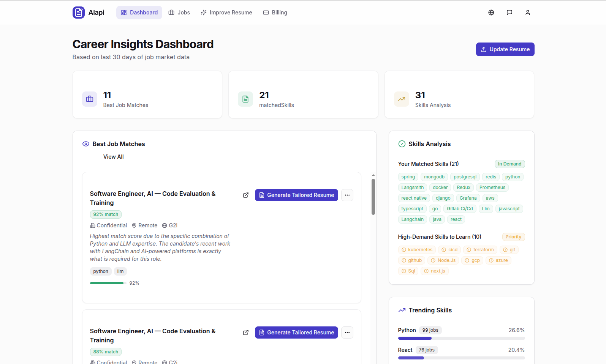Image resolution: width=606 pixels, height=364 pixels.
Task: Click the mongodb matched skill chip
Action: coord(434,177)
